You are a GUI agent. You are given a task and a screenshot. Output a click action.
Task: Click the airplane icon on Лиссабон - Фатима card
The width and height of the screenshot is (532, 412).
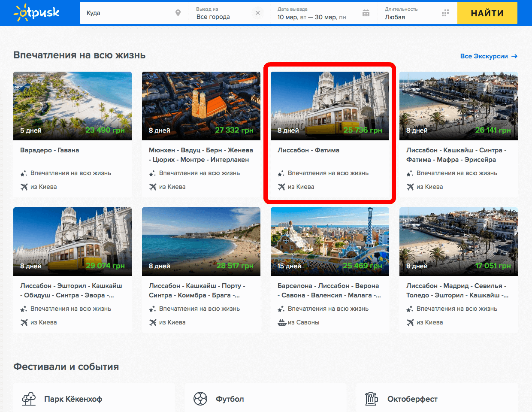pyautogui.click(x=281, y=187)
